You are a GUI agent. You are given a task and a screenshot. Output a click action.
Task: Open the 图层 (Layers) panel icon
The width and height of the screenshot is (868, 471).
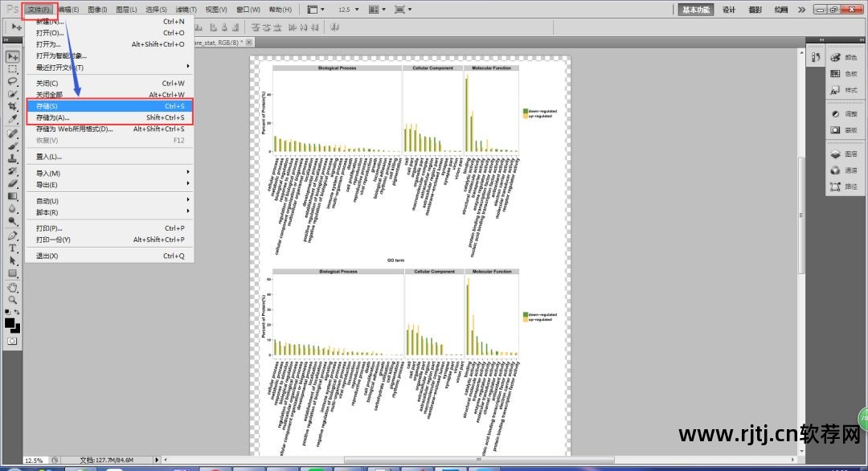coord(844,154)
